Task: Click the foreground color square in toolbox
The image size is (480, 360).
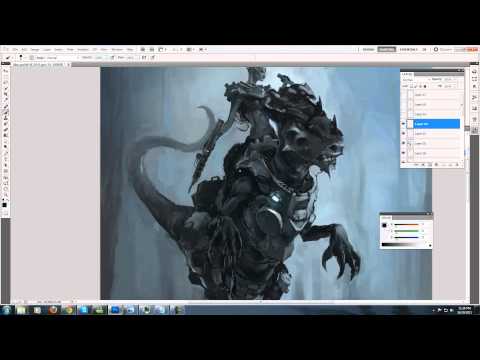Action: click(4, 204)
